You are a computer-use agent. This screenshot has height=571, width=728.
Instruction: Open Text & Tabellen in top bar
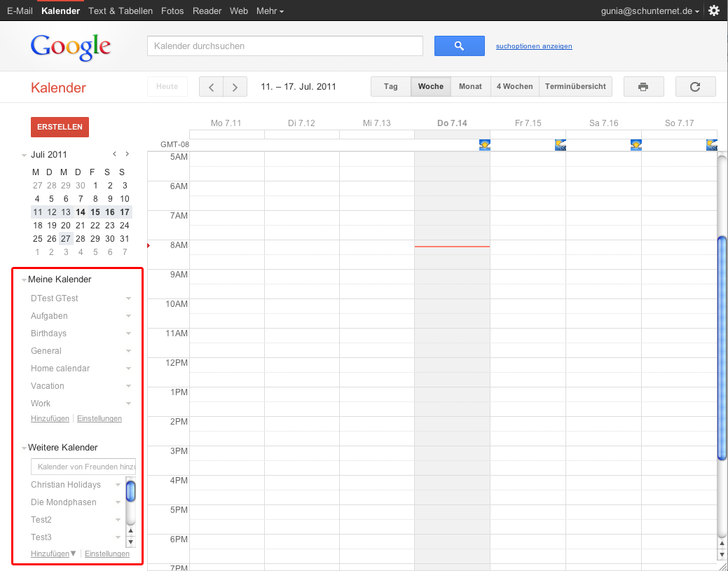click(x=121, y=11)
